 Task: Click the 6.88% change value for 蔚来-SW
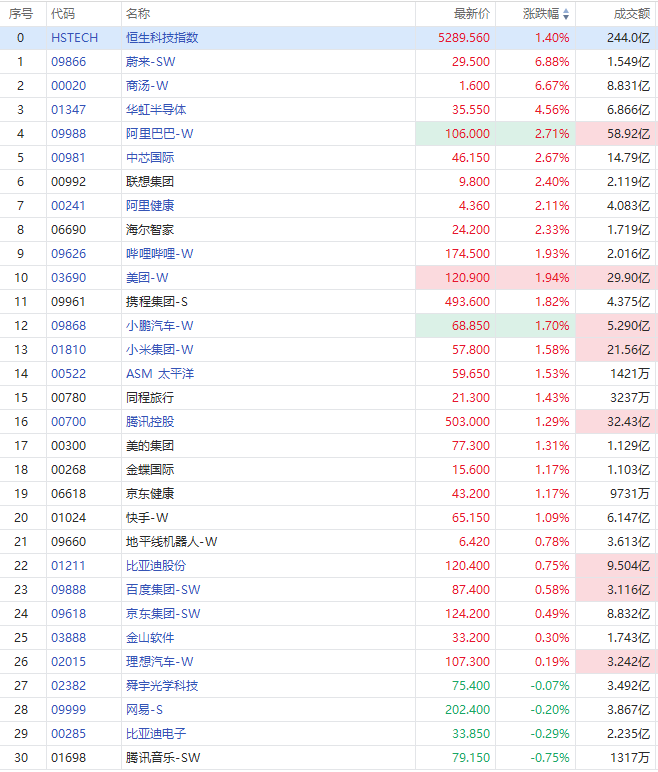552,62
